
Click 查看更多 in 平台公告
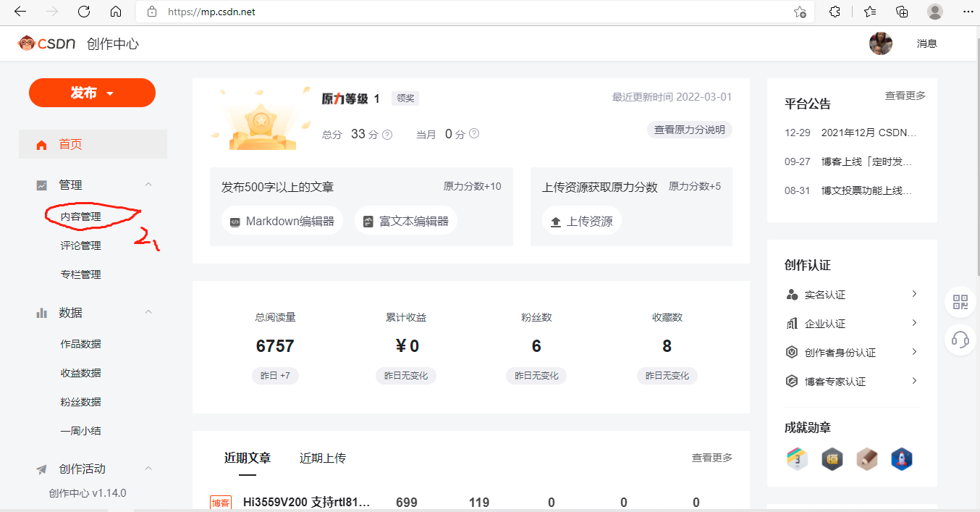click(905, 96)
